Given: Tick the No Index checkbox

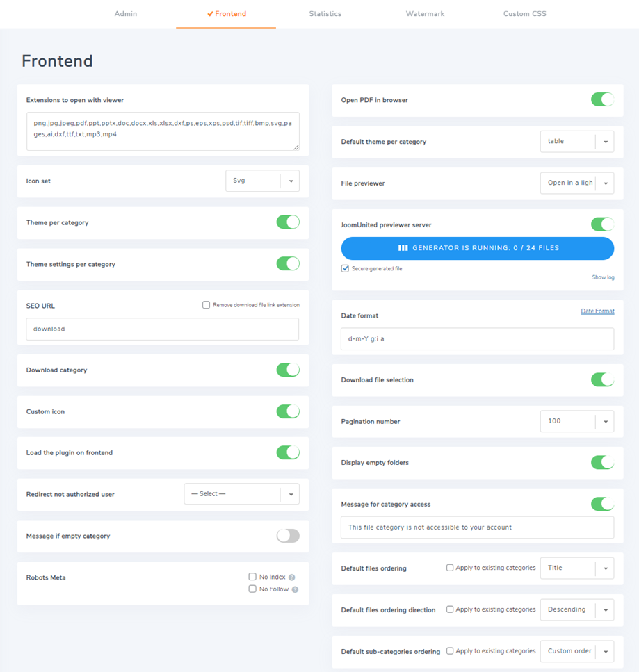Looking at the screenshot, I should pyautogui.click(x=252, y=577).
